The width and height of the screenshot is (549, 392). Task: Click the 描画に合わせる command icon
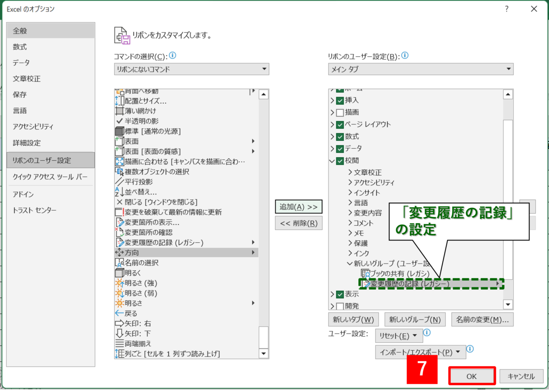(120, 162)
